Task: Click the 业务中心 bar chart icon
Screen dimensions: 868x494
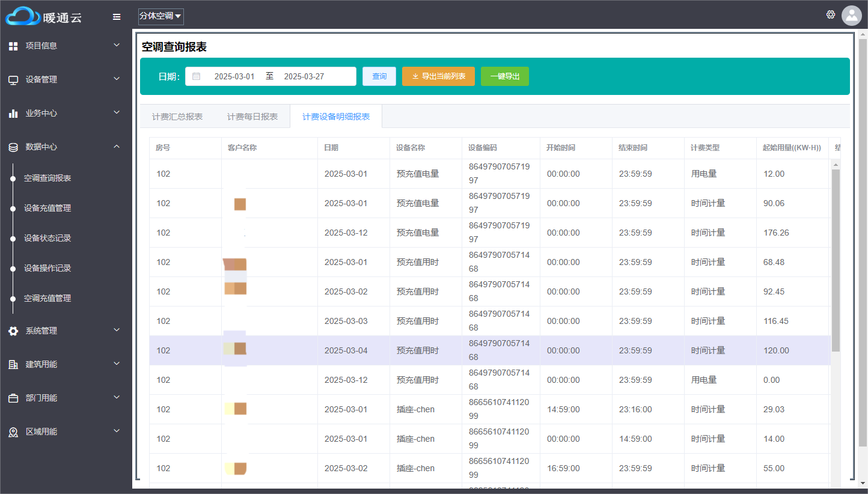Action: point(13,113)
